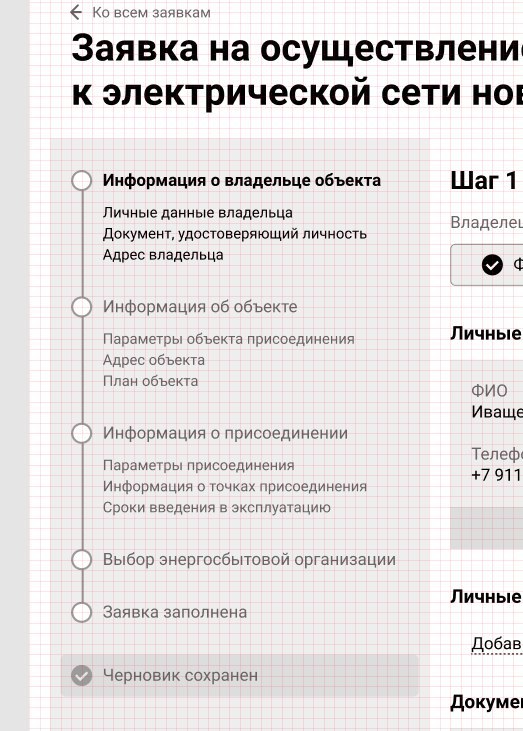Open step 'Информация о присоединении'
This screenshot has height=731, width=523.
225,433
